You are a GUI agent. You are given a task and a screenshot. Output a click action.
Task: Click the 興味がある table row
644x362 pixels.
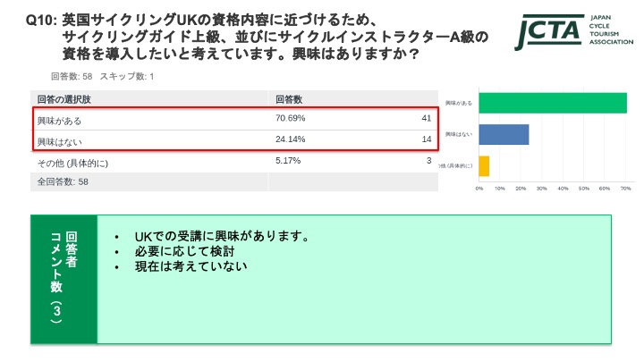pyautogui.click(x=234, y=120)
